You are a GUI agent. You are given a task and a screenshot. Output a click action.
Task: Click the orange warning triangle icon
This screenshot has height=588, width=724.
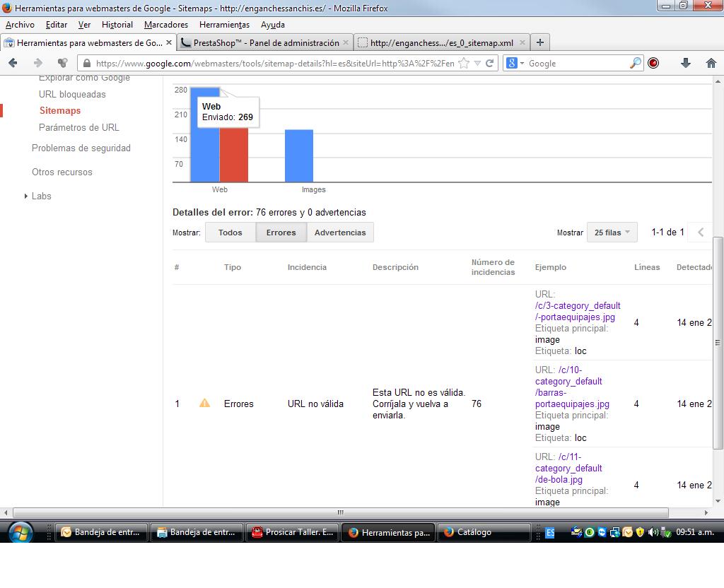point(204,404)
